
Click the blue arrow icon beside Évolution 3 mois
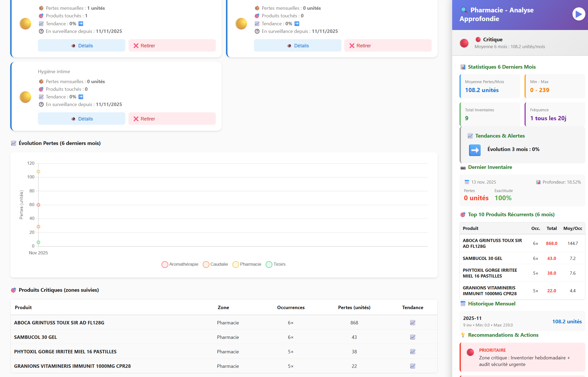pyautogui.click(x=475, y=150)
